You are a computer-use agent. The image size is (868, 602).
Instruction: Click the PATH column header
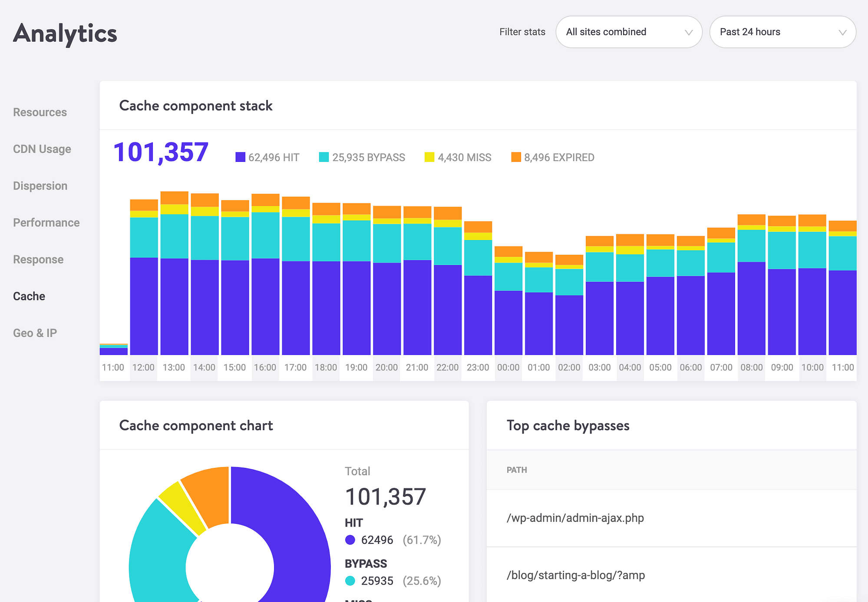pos(517,470)
